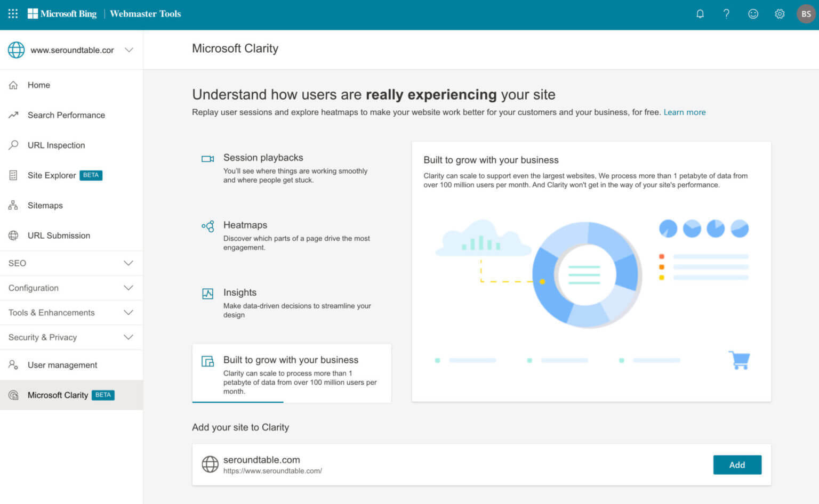Screen dimensions: 819x504
Task: Select Built to grow with your business tab
Action: pyautogui.click(x=292, y=373)
